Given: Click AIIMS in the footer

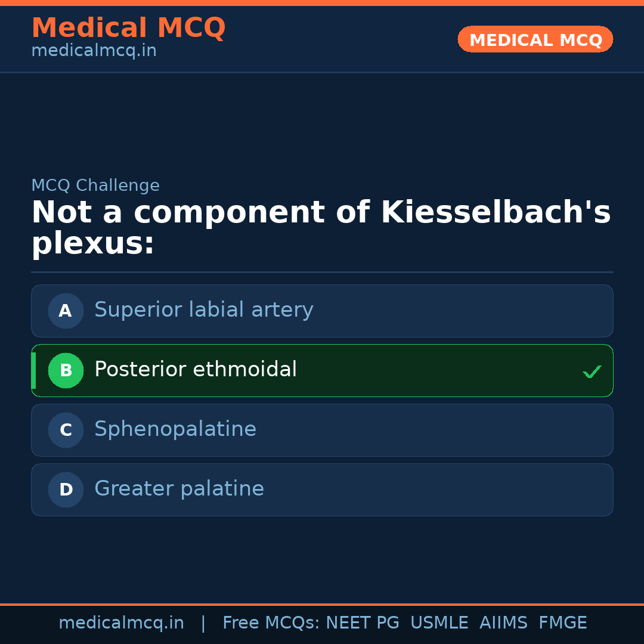Looking at the screenshot, I should tap(503, 623).
